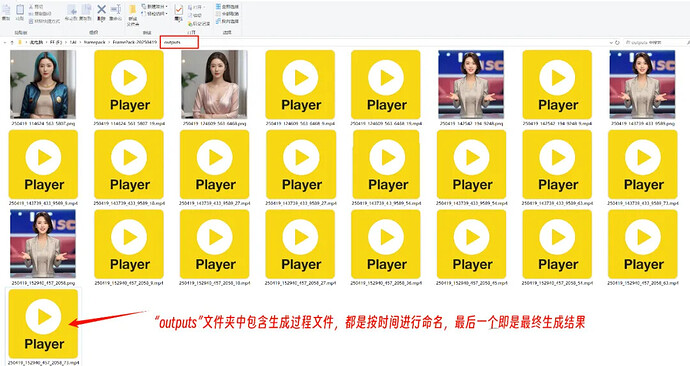Viewport: 690px width, 366px height.
Task: Open the Easy access dropdown
Action: (x=154, y=14)
